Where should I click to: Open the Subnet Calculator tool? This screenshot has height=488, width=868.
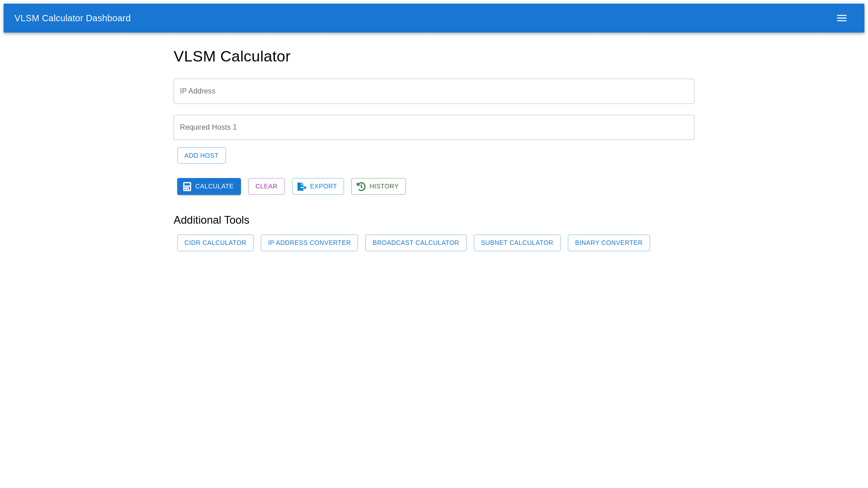[517, 243]
